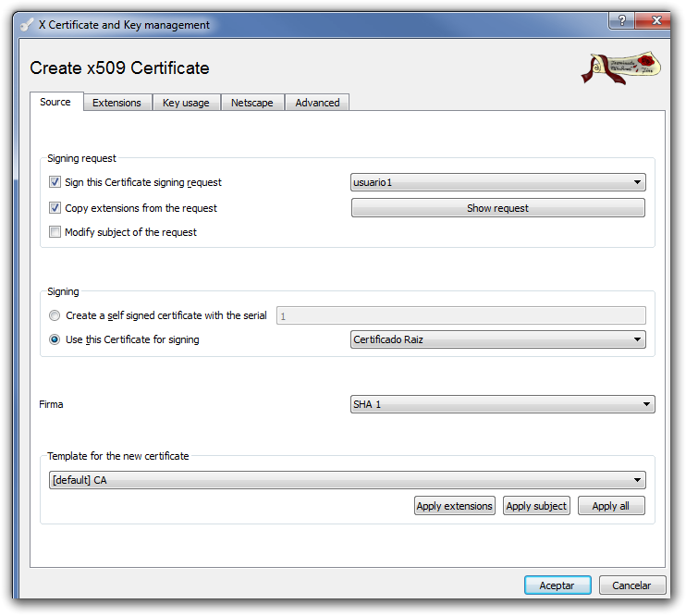Screen dimensions: 686x616
Task: Open the Key usage tab
Action: 186,103
